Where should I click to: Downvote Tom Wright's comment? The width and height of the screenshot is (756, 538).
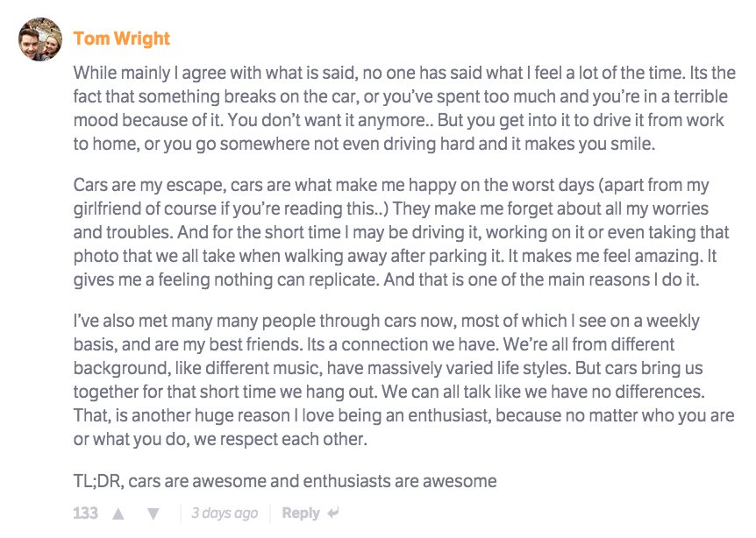(153, 513)
